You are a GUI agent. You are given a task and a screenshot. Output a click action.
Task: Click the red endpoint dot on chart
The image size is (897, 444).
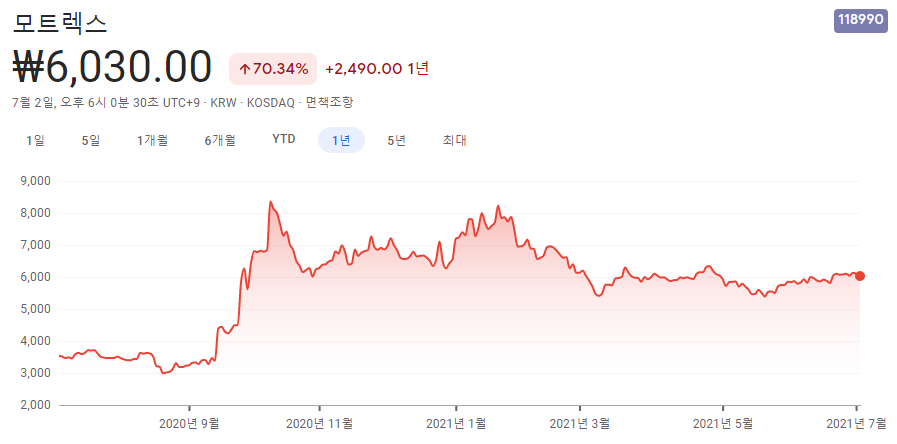(860, 276)
